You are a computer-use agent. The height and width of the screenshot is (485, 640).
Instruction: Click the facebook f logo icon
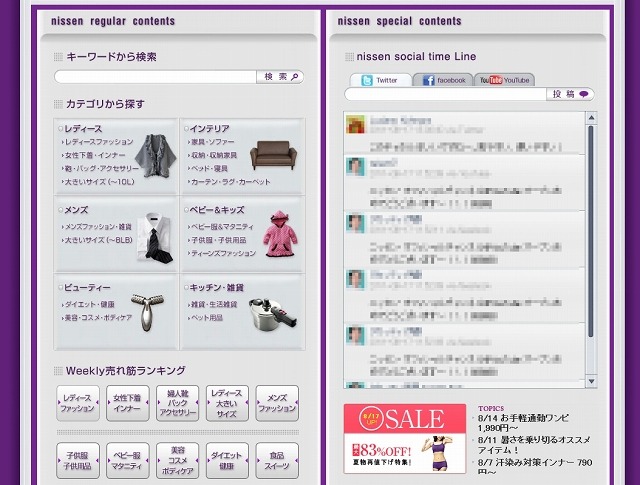click(x=428, y=80)
